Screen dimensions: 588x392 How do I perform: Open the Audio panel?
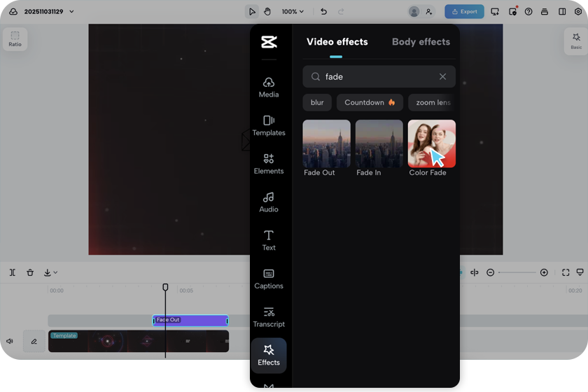point(269,202)
